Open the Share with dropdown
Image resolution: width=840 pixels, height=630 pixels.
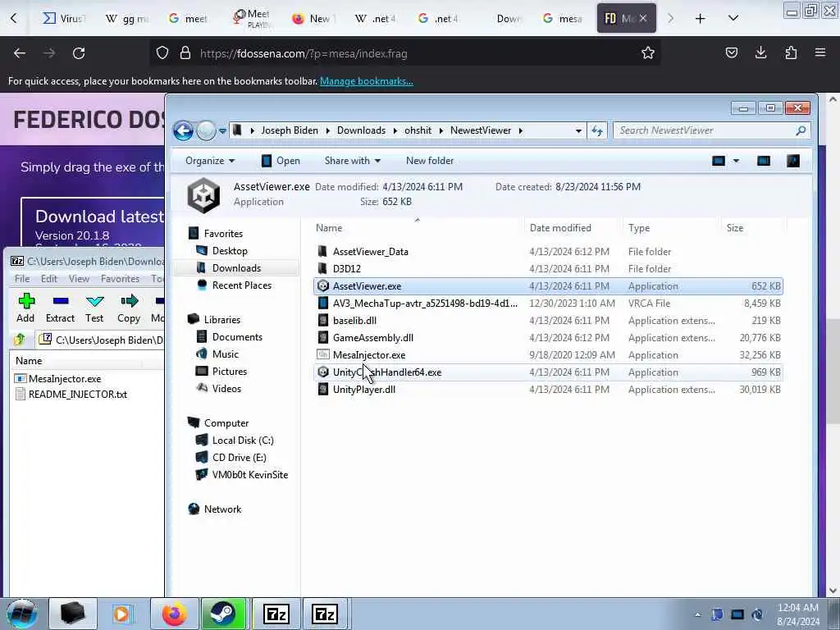pos(353,161)
